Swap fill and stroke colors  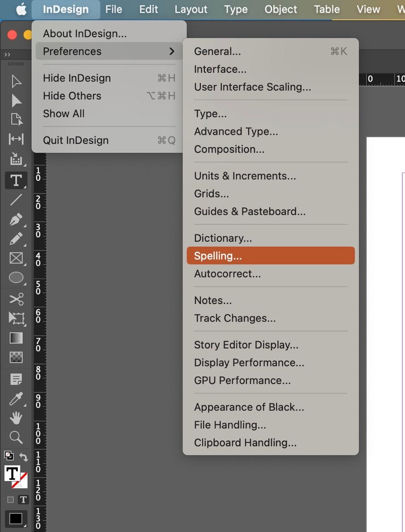24,457
